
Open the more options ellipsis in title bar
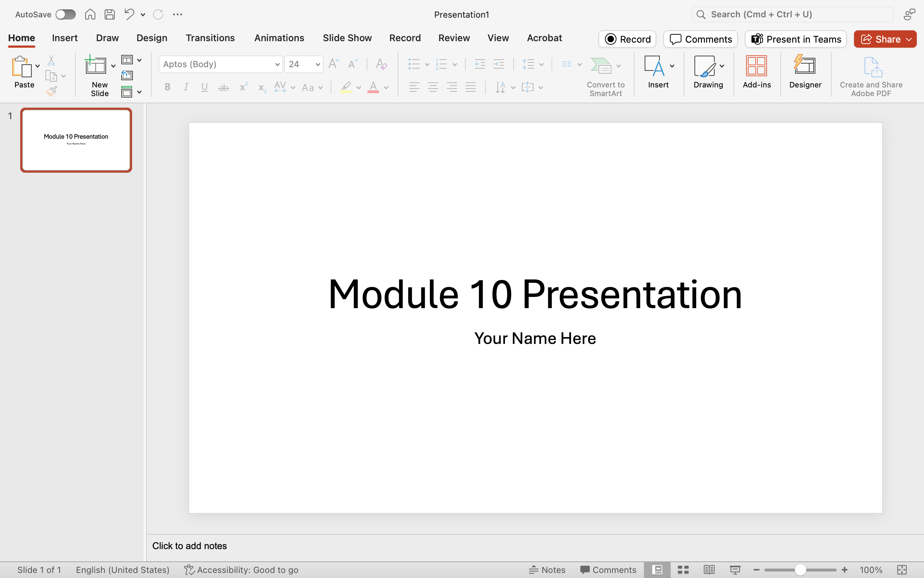178,14
